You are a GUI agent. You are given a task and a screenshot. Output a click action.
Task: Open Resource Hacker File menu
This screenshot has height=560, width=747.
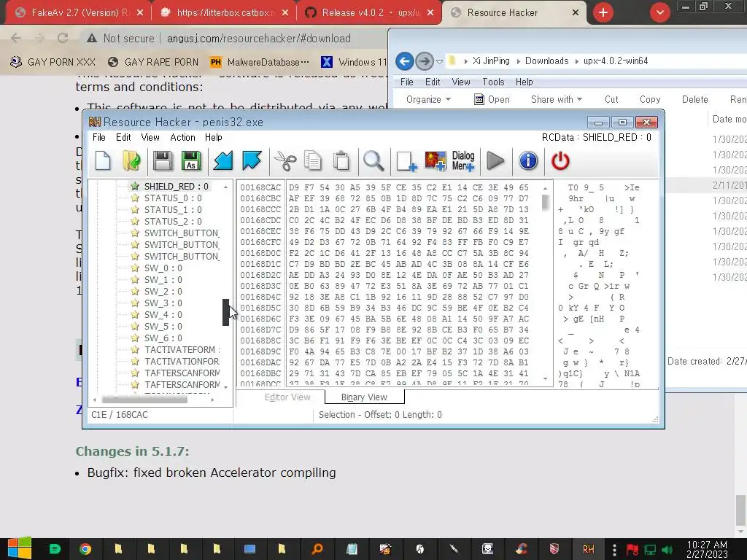point(99,137)
